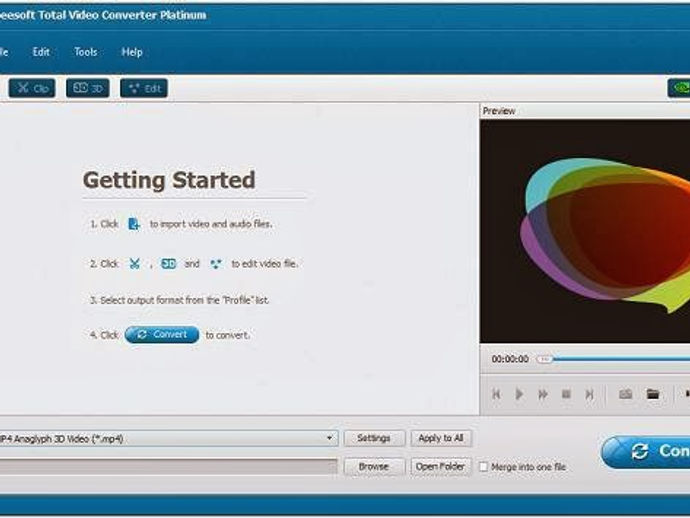Viewport: 690px width, 518px height.
Task: Click the Convert button in step 4
Action: (161, 334)
